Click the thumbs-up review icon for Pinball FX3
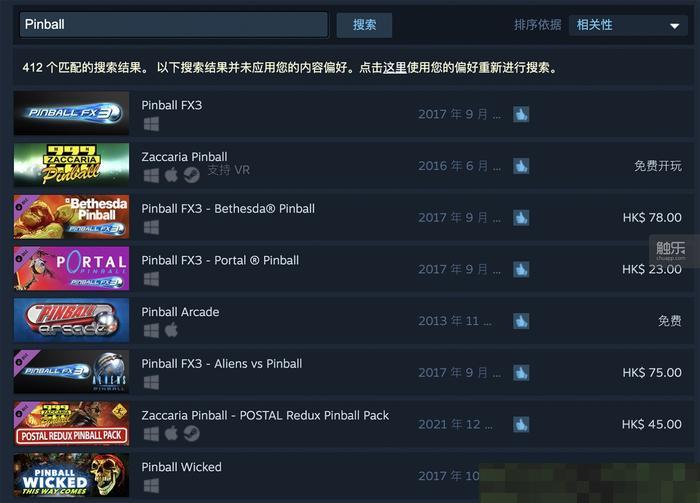The image size is (700, 503). click(521, 114)
